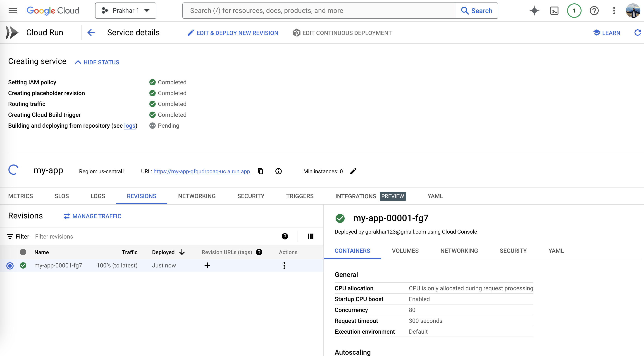Open the Prakhar 1 project selector dropdown
This screenshot has width=644, height=356.
pyautogui.click(x=126, y=10)
